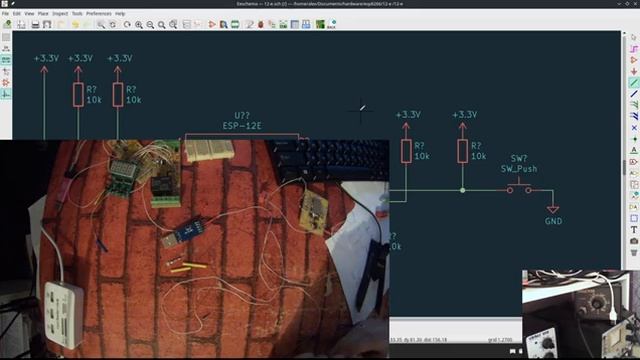
Task: Open Pcbnew board editor icon
Action: click(x=320, y=24)
